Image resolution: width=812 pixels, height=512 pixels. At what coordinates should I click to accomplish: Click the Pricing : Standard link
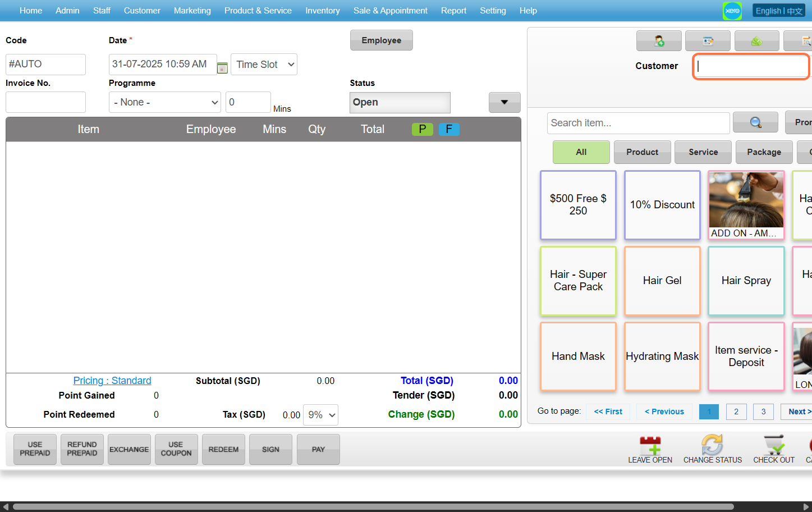pyautogui.click(x=112, y=381)
